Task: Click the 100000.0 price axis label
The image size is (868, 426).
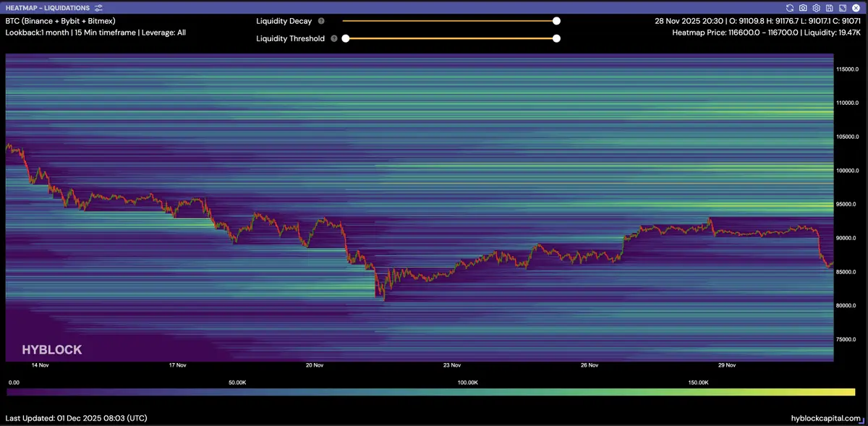Action: pyautogui.click(x=848, y=171)
